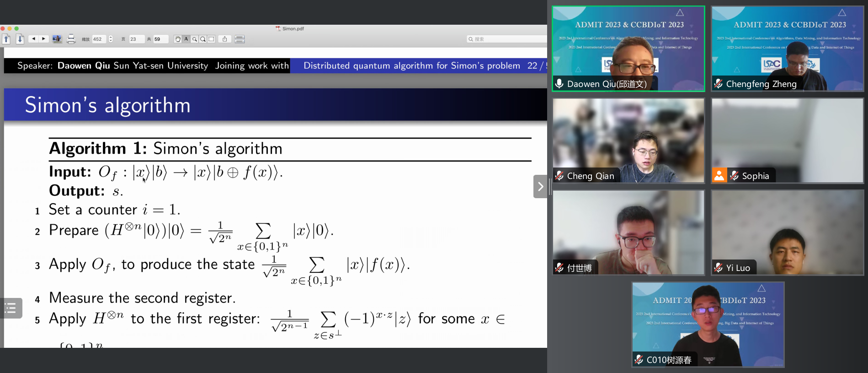Screen dimensions: 868x373
Task: Click Yi Luo's muted microphone icon
Action: tap(719, 268)
